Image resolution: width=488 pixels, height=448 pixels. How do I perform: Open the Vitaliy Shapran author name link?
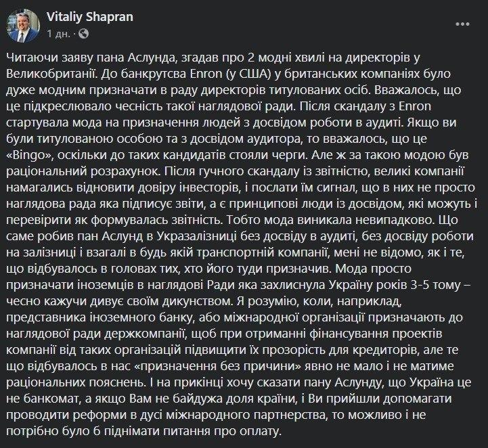90,17
